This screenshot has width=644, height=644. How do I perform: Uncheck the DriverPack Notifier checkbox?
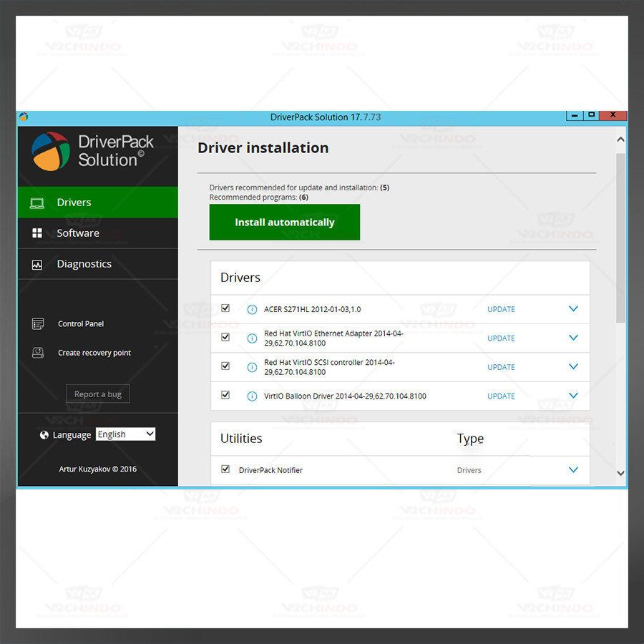pyautogui.click(x=225, y=469)
